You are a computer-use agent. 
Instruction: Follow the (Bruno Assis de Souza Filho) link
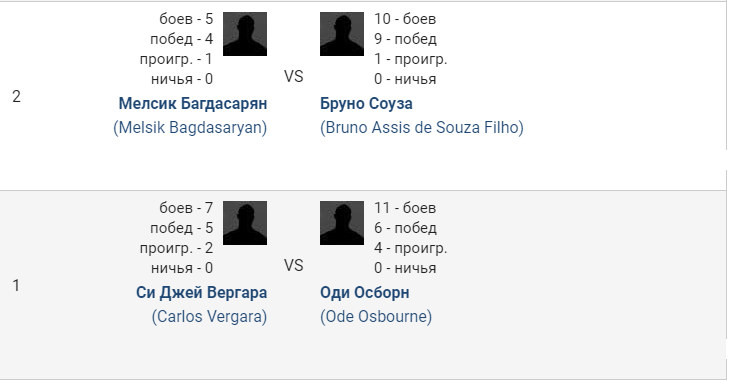click(x=422, y=127)
